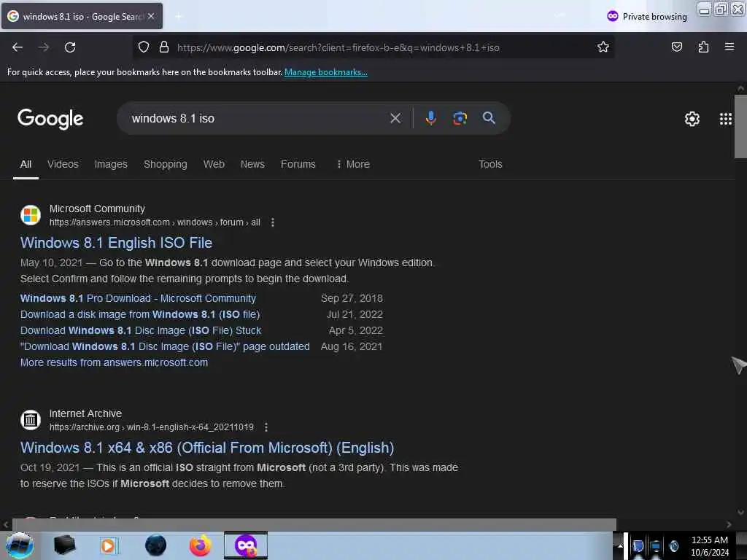The image size is (747, 560).
Task: Switch to Web results
Action: coord(214,164)
